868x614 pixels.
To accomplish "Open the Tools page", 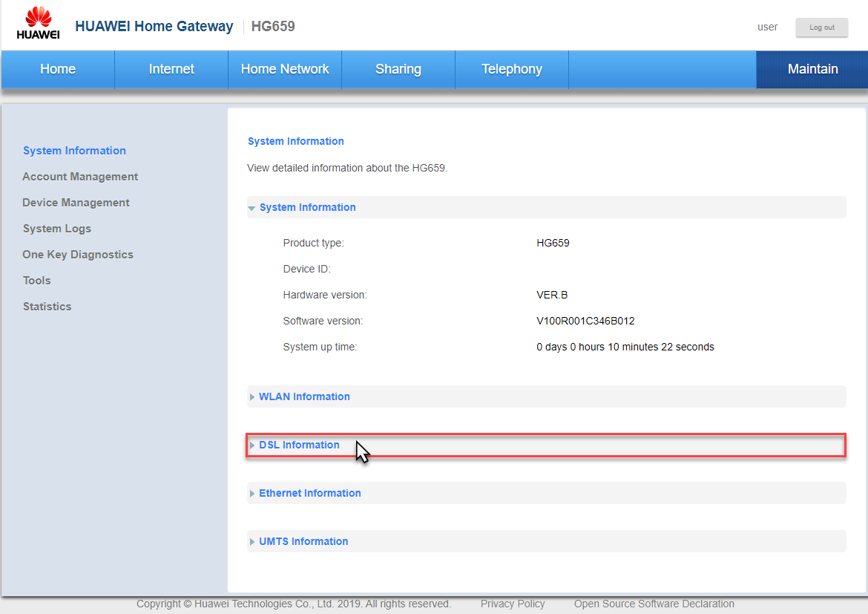I will click(x=36, y=281).
